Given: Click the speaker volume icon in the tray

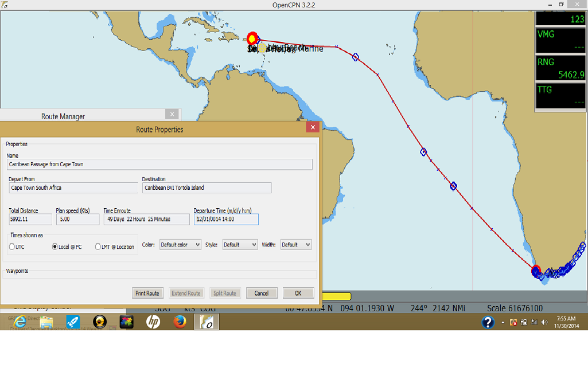Looking at the screenshot, I should tap(544, 322).
